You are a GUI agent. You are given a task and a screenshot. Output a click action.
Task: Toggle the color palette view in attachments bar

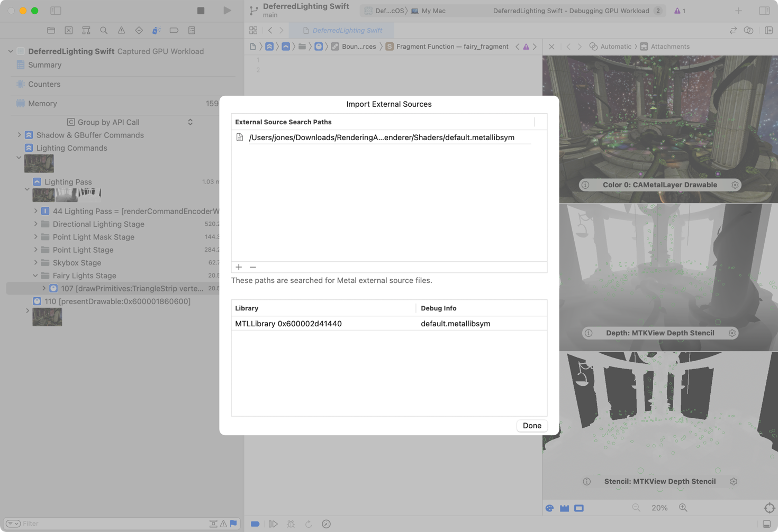550,508
